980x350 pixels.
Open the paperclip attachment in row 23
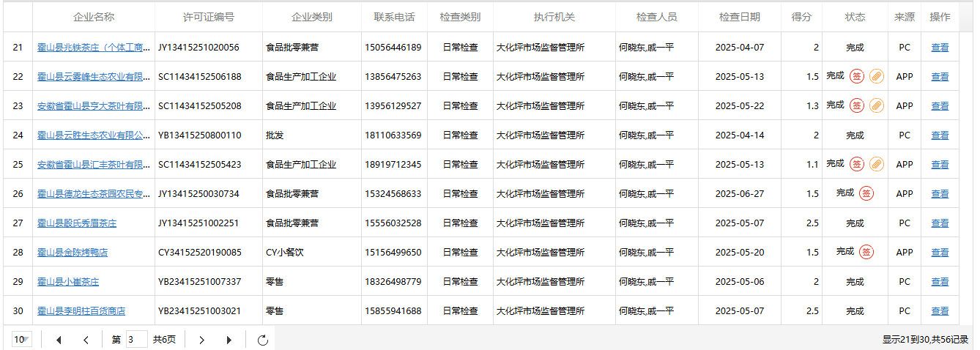coord(876,105)
